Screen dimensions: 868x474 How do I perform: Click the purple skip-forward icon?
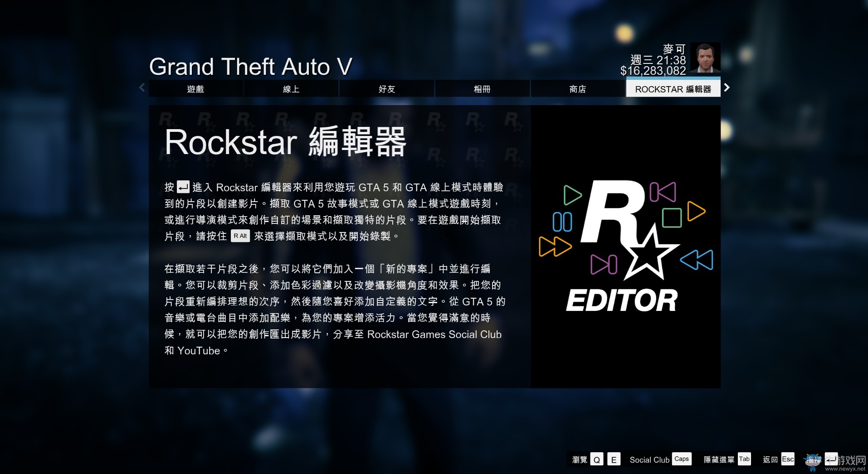603,265
